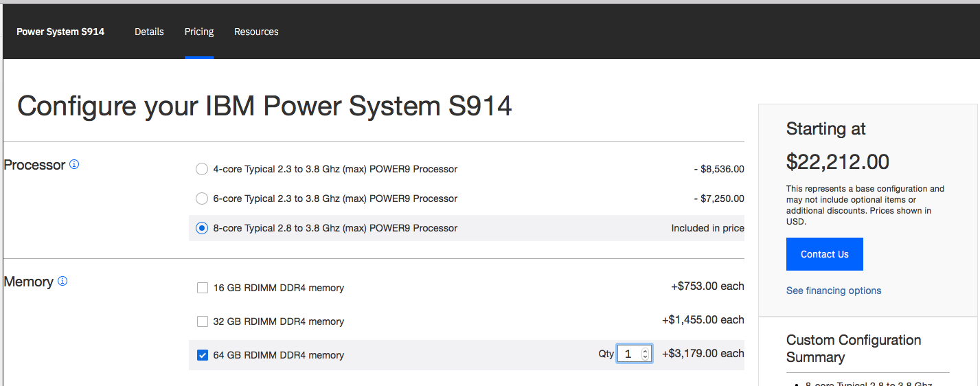
Task: Click the Configure your IBM Power System S914 heading
Action: click(x=264, y=106)
